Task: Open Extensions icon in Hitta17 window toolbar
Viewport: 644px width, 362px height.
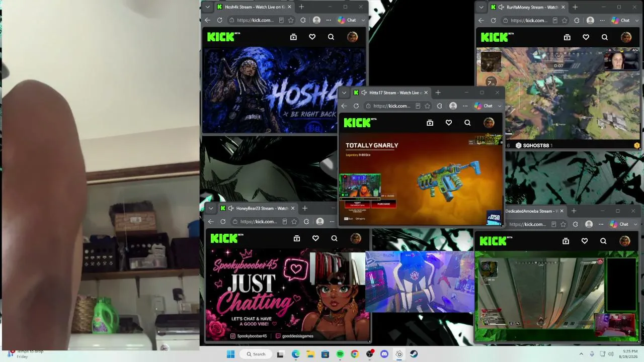Action: pyautogui.click(x=439, y=106)
